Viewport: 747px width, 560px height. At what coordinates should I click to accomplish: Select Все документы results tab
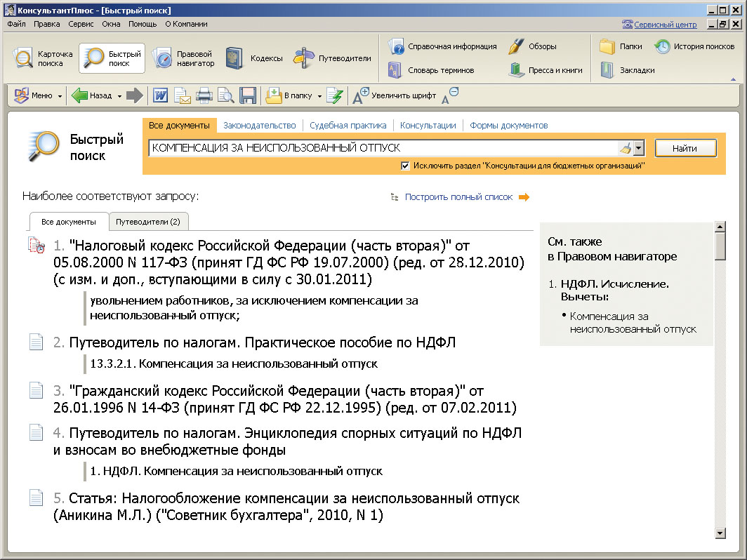tap(69, 222)
